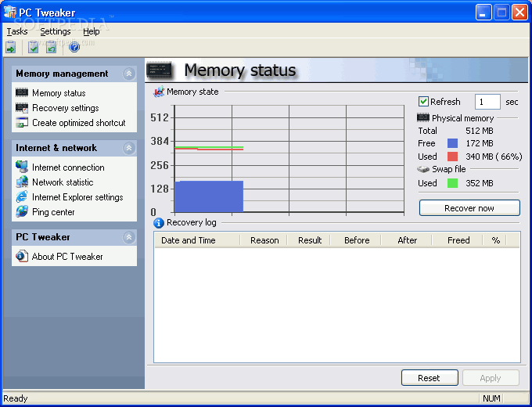Click the Internet Explorer settings icon
The image size is (532, 407).
(22, 196)
